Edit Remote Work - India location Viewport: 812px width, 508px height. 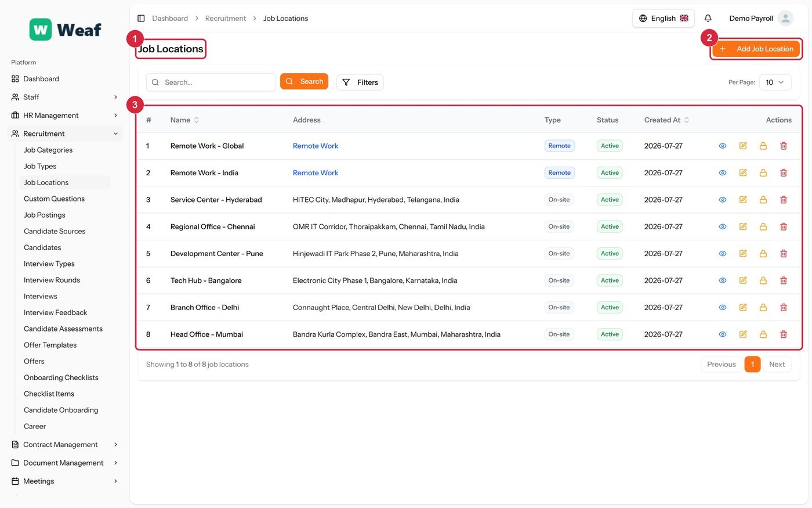point(743,173)
